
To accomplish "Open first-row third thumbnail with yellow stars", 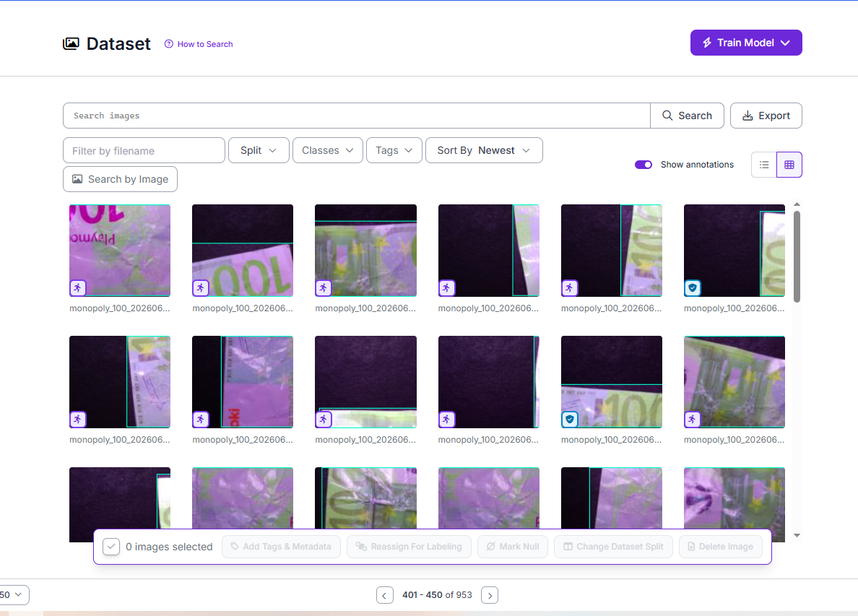I will [365, 251].
